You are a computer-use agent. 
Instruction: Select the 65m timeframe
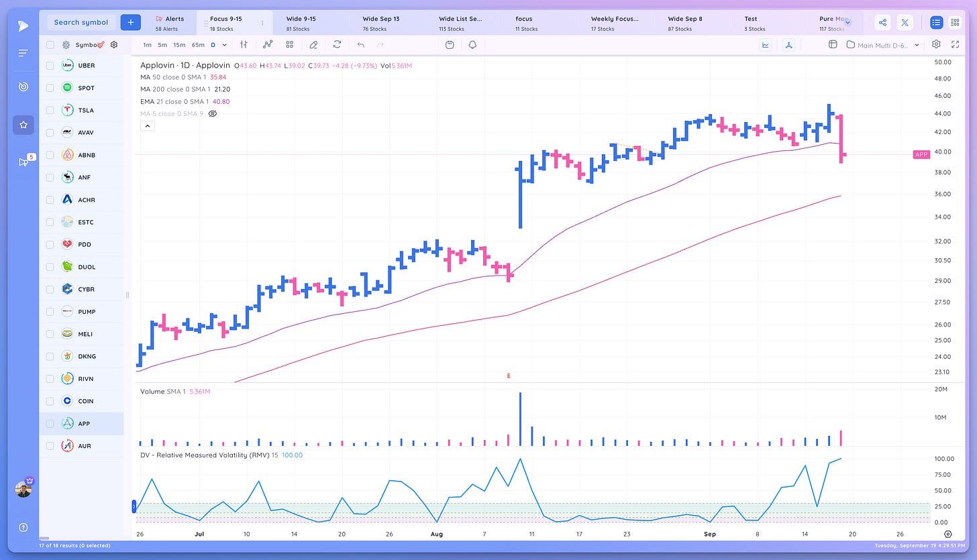click(198, 45)
